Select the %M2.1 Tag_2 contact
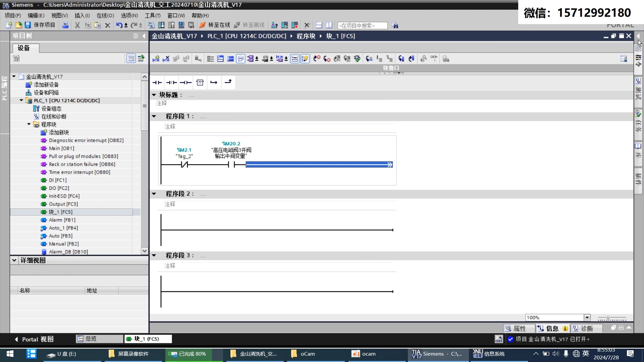Viewport: 644px width, 362px height. (184, 164)
